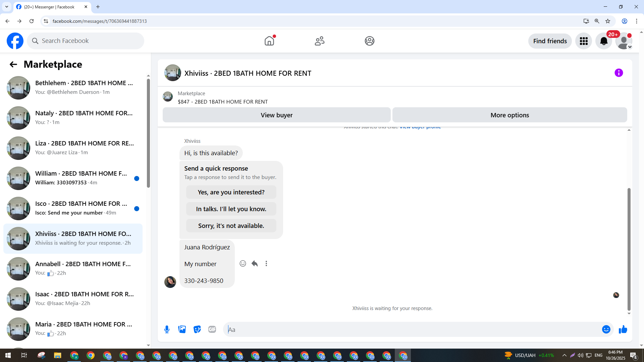Send the quick response "Yes, are you interested?"
Image resolution: width=644 pixels, height=362 pixels.
(231, 192)
